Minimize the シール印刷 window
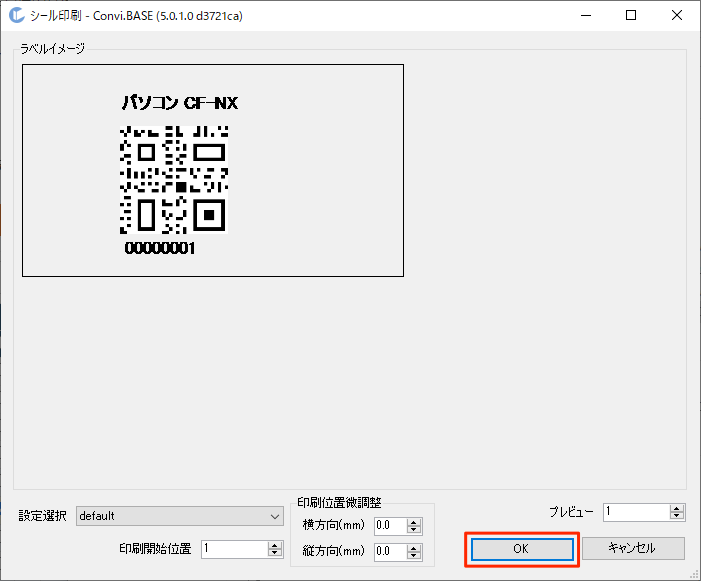Screen dimensions: 701x581 (x=586, y=15)
